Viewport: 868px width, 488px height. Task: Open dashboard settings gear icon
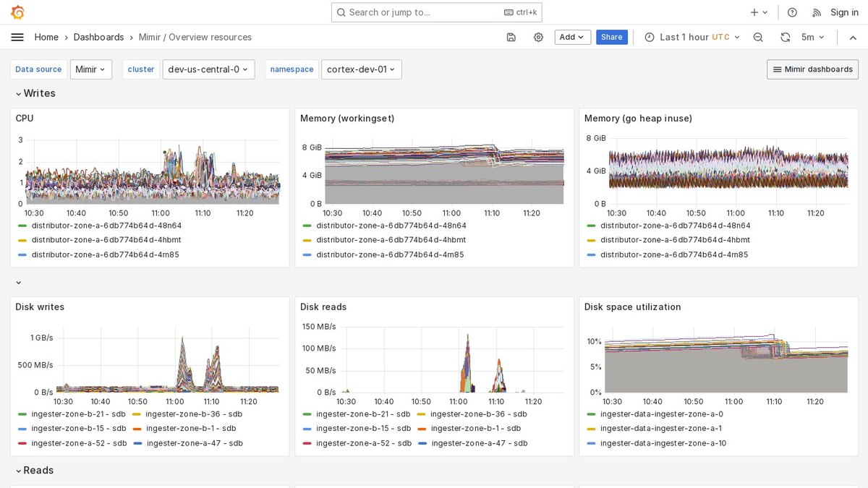pos(538,37)
